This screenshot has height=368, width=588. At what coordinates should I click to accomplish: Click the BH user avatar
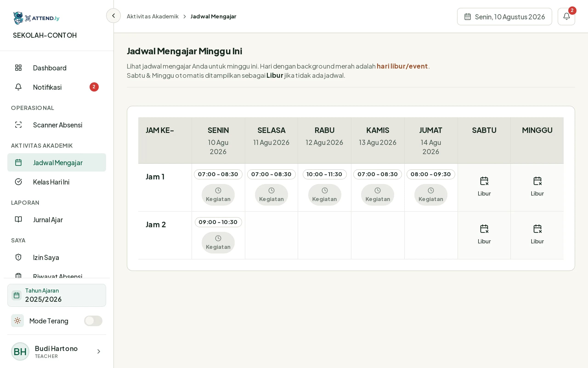tap(20, 351)
